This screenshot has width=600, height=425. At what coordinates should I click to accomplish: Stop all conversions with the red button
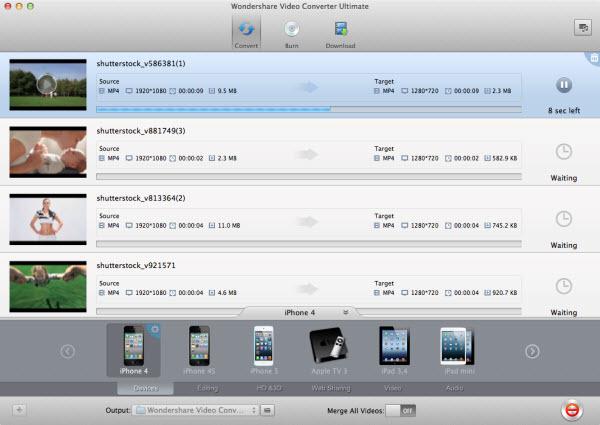(x=572, y=410)
